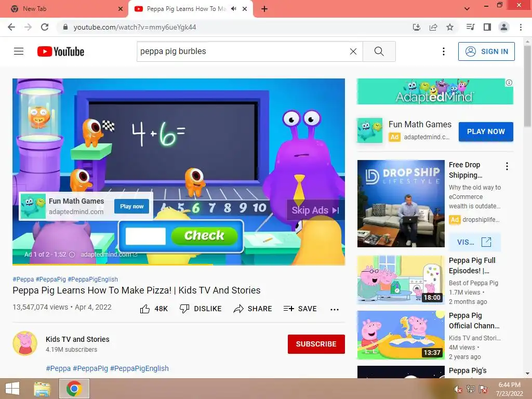Viewport: 532px width, 399px height.
Task: Open network tray icon
Action: [471, 389]
